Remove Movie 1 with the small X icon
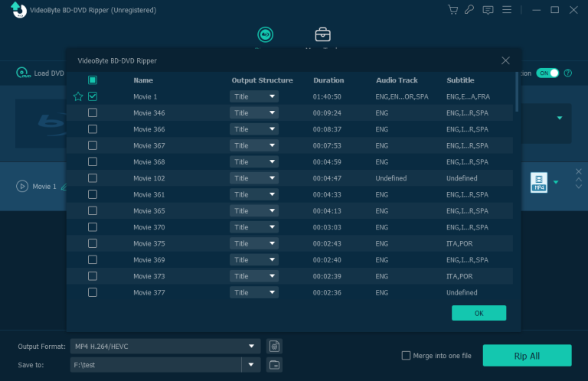 (x=579, y=171)
